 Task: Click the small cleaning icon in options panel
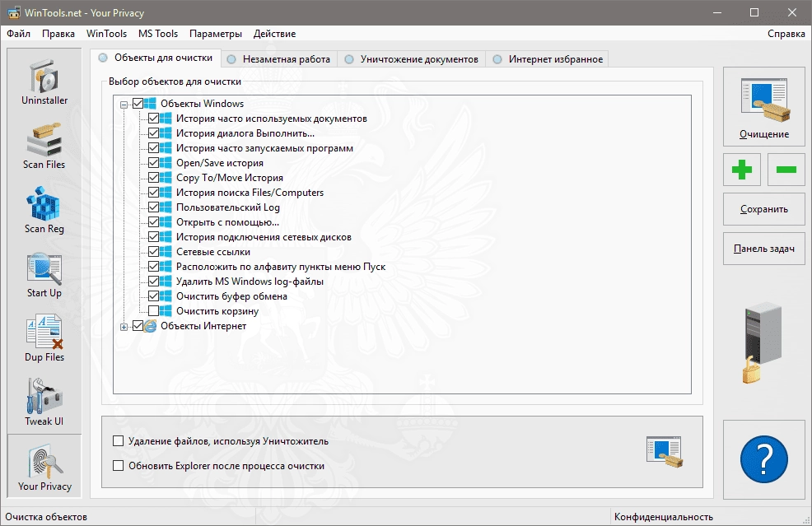665,451
